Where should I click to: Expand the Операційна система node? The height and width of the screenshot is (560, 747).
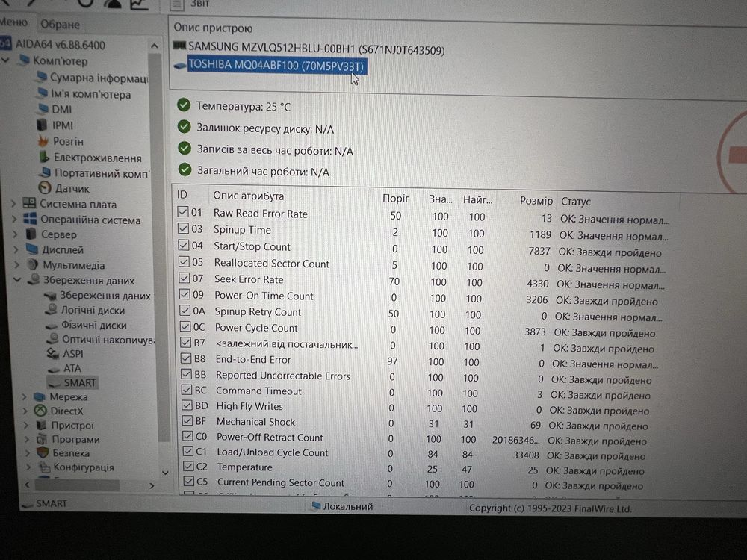[x=14, y=219]
